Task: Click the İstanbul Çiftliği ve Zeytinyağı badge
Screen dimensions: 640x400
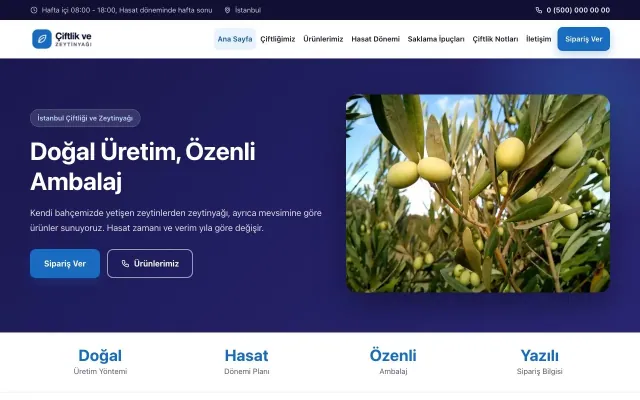Action: click(x=85, y=118)
